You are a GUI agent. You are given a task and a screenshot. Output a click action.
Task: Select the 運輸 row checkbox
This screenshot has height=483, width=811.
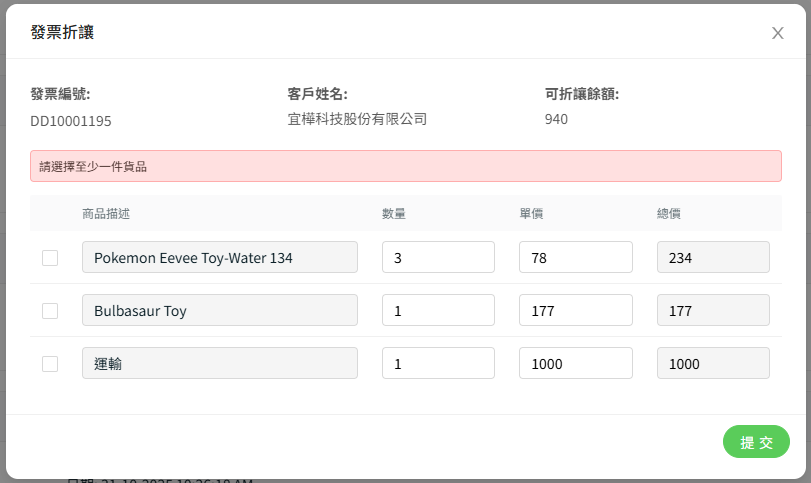(50, 364)
